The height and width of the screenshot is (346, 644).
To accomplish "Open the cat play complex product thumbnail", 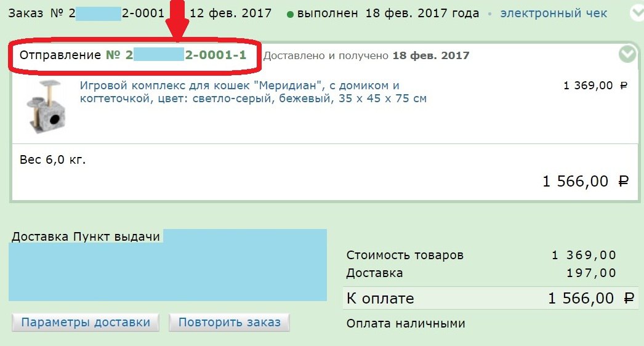I will [x=46, y=107].
